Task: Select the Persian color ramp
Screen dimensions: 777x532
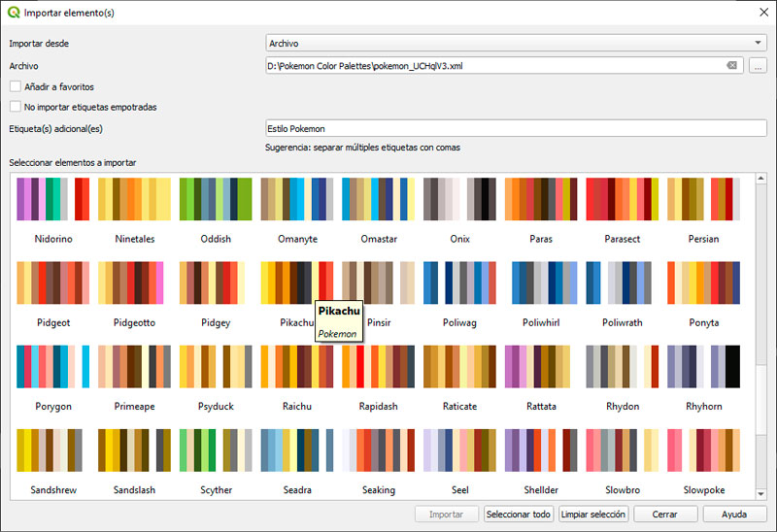Action: coord(703,199)
